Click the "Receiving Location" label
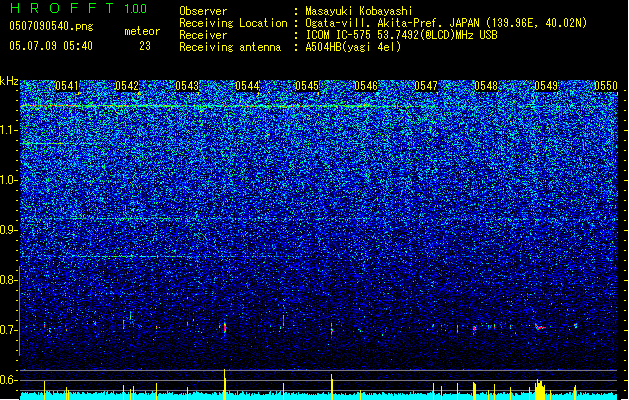The image size is (629, 400). click(233, 23)
